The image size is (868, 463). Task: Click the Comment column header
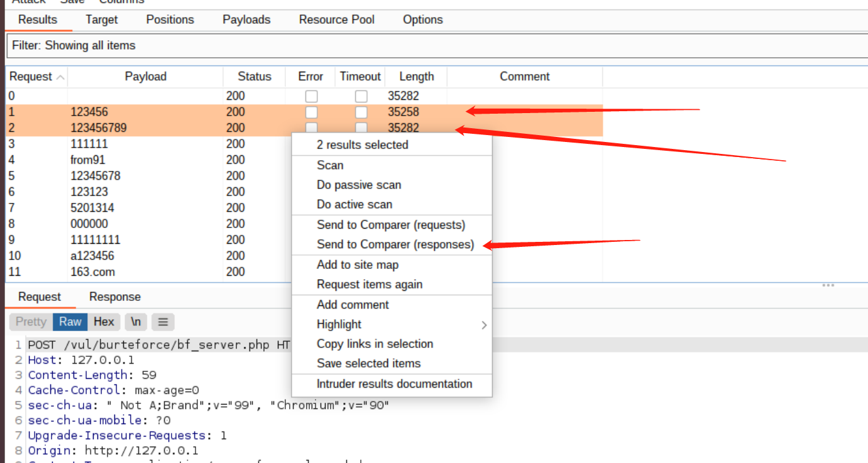point(525,77)
